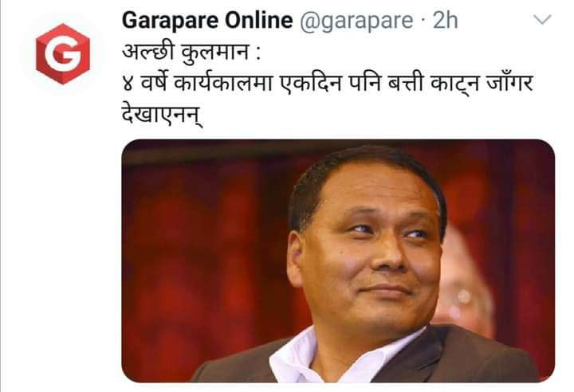Open the tweet options chevron menu
Viewport: 574px width, 392px height.
pyautogui.click(x=542, y=19)
